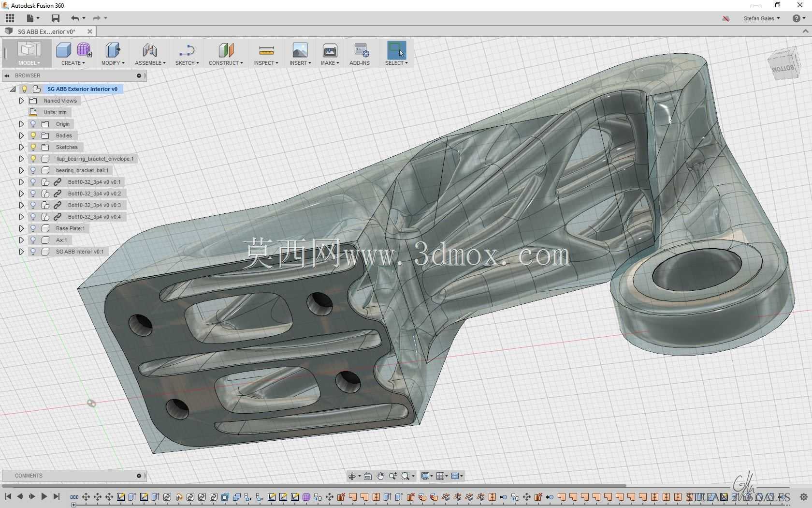
Task: Click the job status offline icon
Action: (x=726, y=18)
